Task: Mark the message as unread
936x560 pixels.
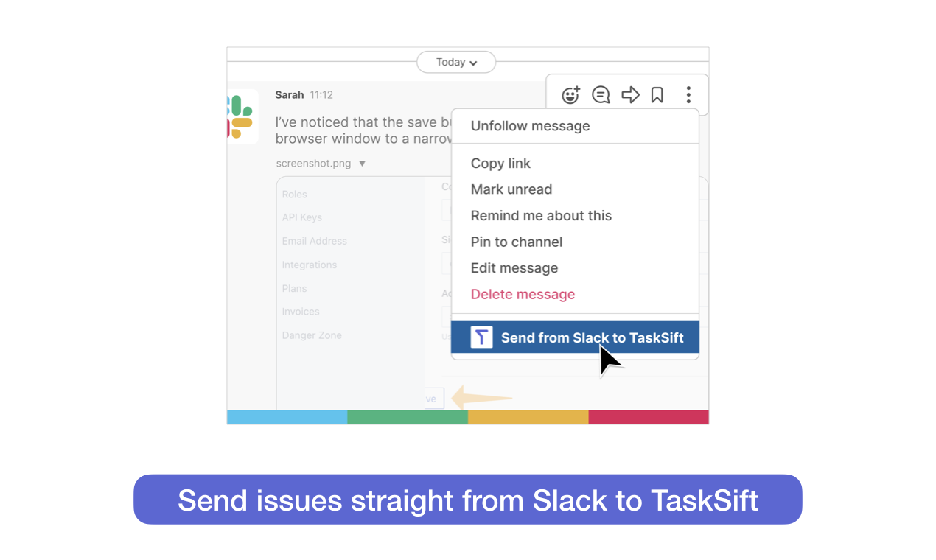Action: (511, 189)
